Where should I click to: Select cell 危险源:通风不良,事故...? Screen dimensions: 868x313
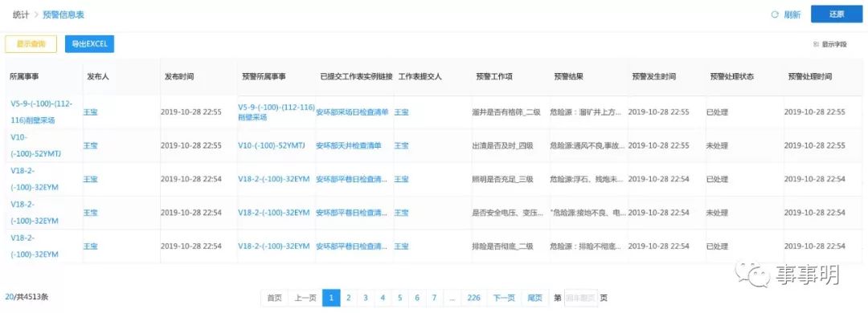(x=588, y=145)
